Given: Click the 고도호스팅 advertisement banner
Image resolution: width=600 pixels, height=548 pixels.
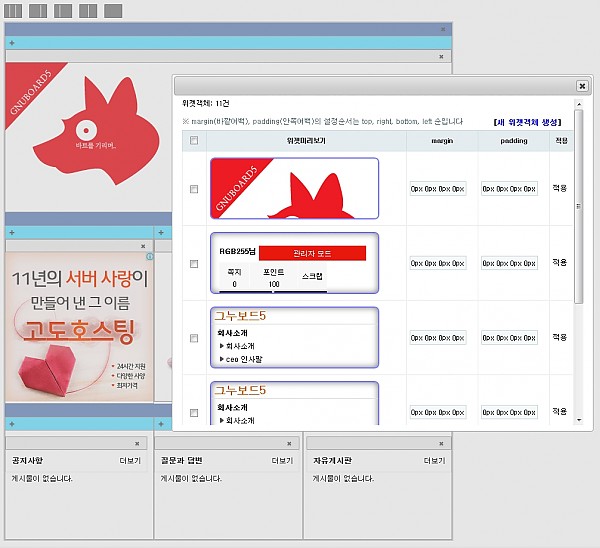Looking at the screenshot, I should coord(79,327).
